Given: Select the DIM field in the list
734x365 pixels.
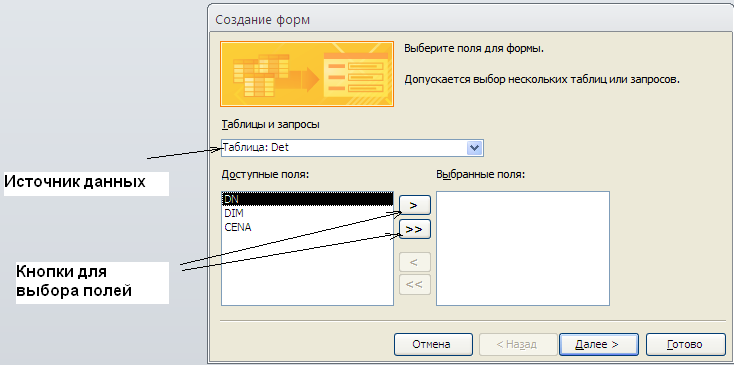Looking at the screenshot, I should click(307, 213).
